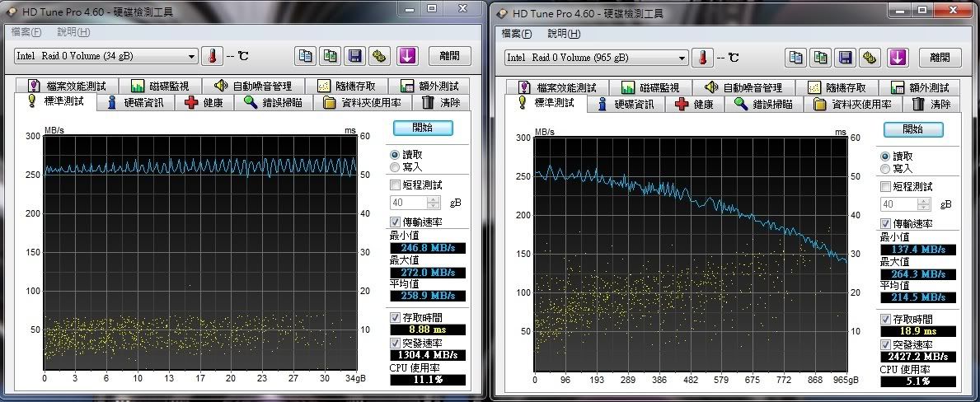Screen dimensions: 980x402
Task: Switch to 資料夾使用率 tab in left window
Action: [363, 102]
